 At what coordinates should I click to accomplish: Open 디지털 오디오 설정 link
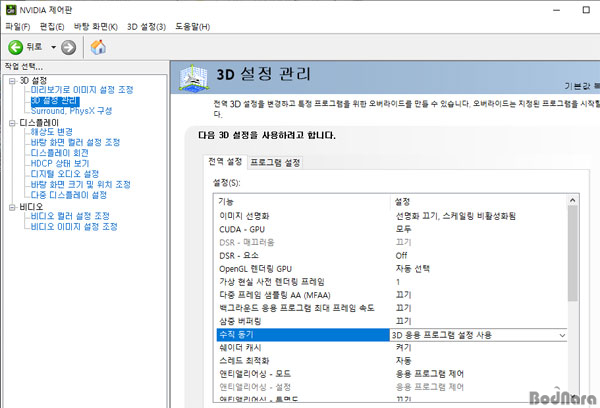[65, 174]
